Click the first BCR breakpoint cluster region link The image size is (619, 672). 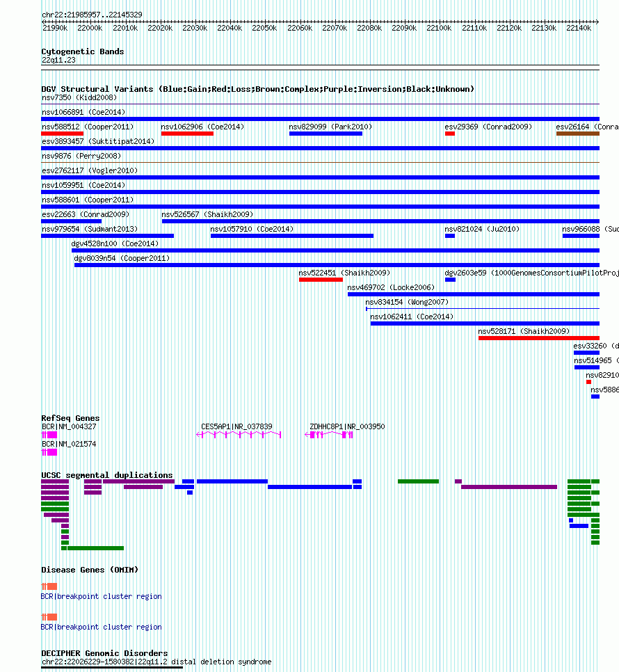[x=101, y=597]
